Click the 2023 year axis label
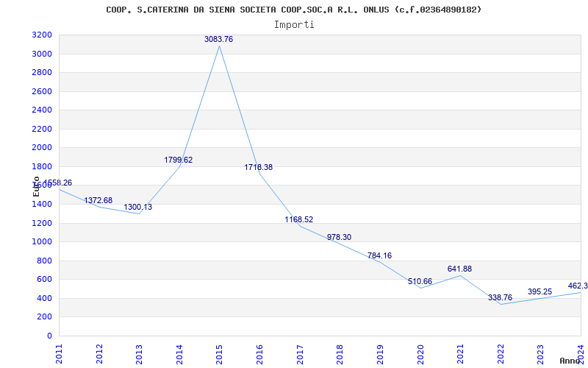 pos(540,354)
